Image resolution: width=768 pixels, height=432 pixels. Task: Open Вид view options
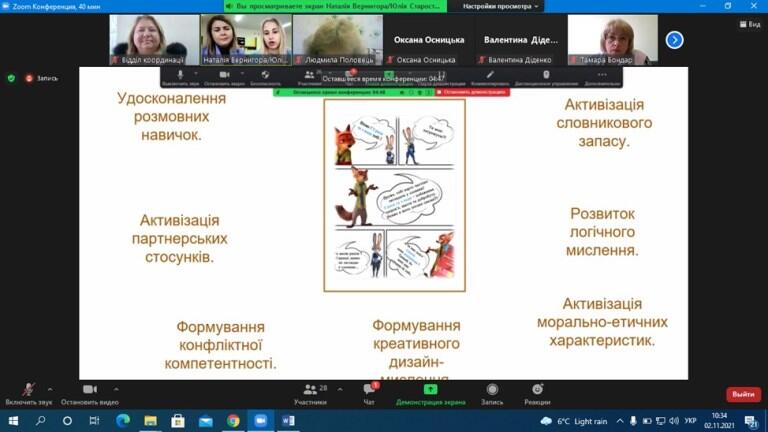point(750,24)
